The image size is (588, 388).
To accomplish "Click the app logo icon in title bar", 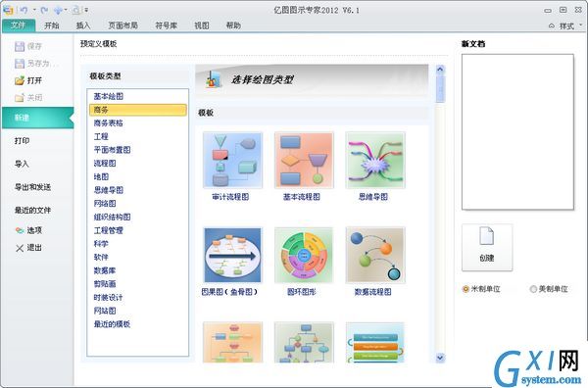I will click(x=8, y=10).
